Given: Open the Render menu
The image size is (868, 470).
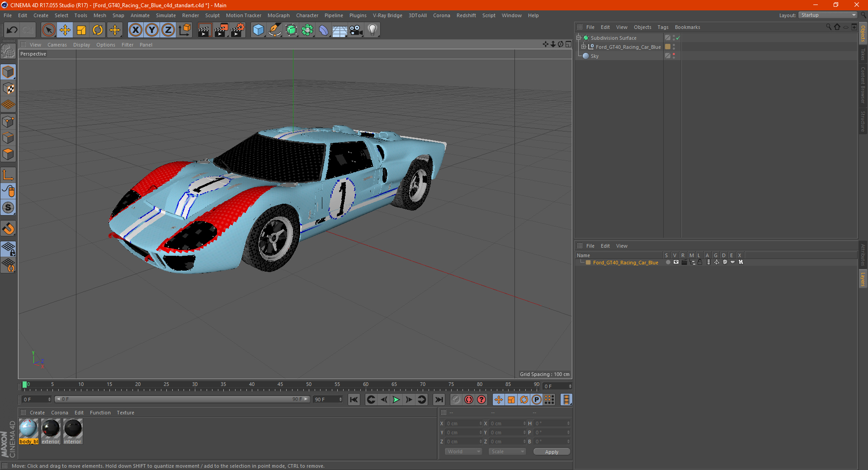Looking at the screenshot, I should pyautogui.click(x=190, y=15).
